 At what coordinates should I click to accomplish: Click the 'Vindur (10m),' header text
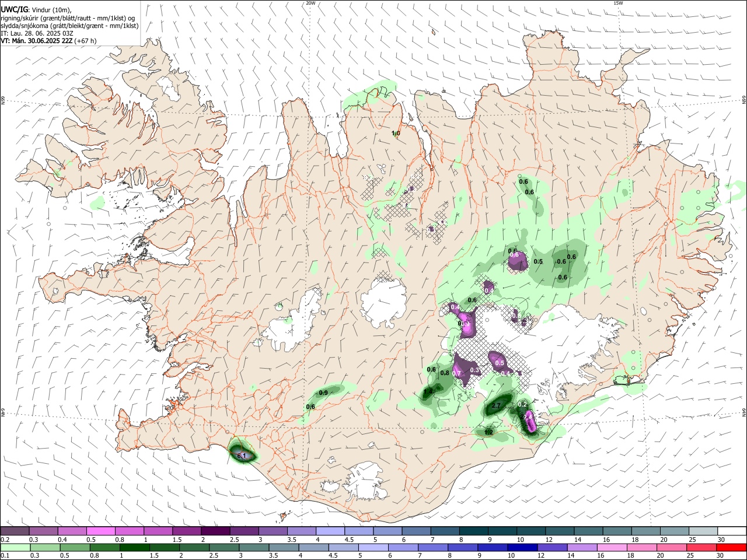pyautogui.click(x=51, y=10)
